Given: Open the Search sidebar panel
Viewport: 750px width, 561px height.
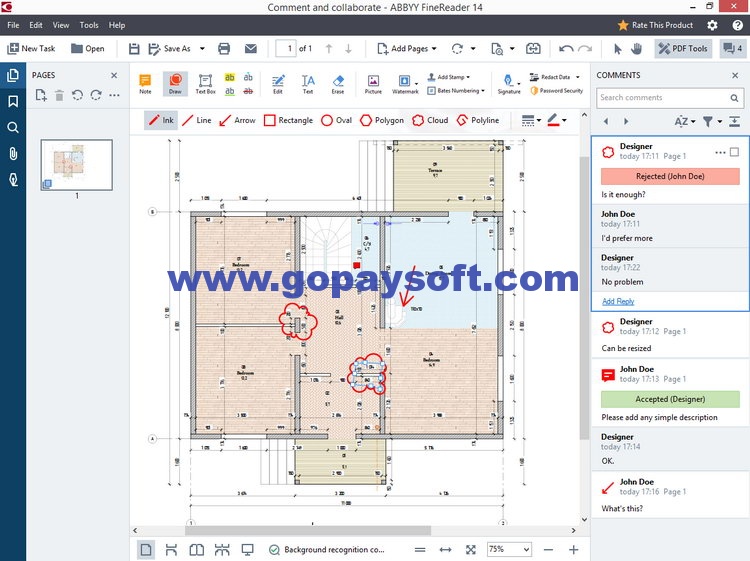Looking at the screenshot, I should tap(13, 127).
